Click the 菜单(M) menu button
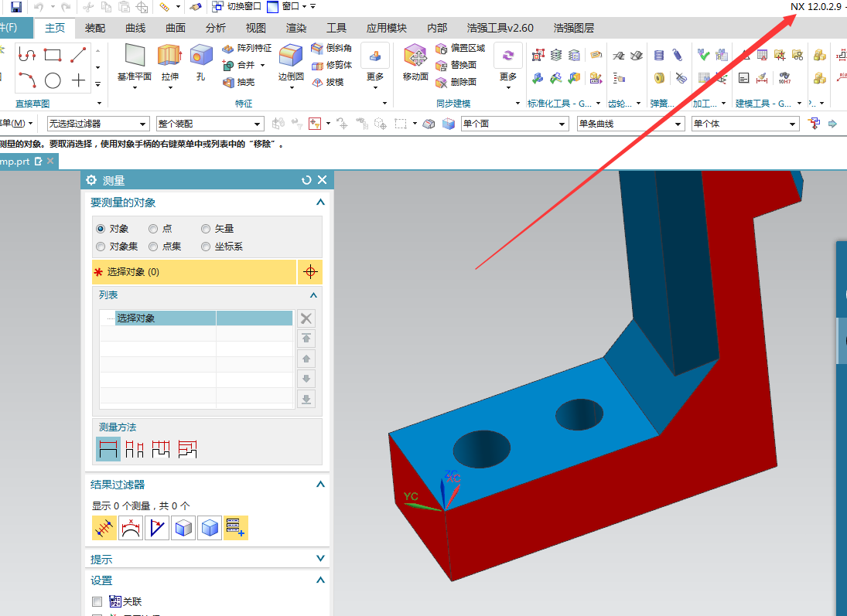 coord(16,124)
